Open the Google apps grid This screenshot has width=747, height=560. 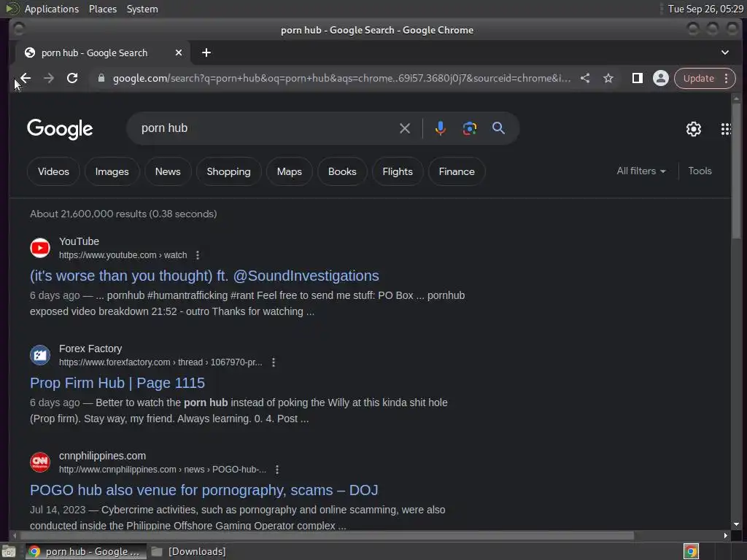click(x=726, y=128)
